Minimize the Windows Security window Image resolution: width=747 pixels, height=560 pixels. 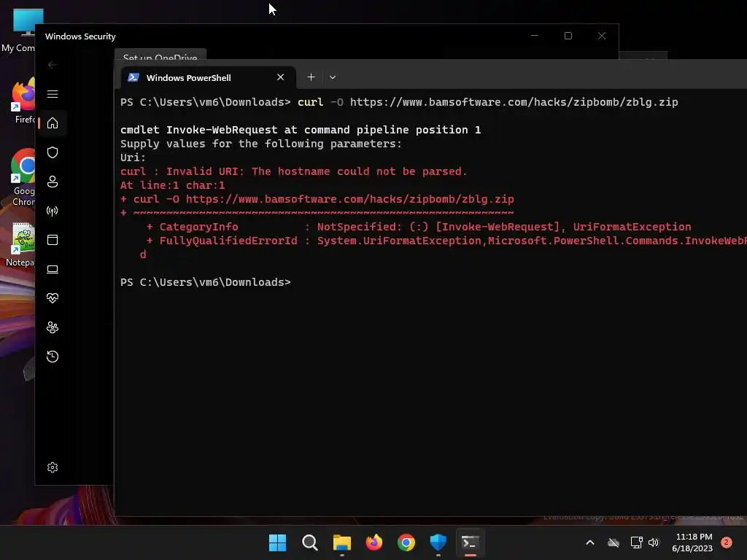pos(535,36)
